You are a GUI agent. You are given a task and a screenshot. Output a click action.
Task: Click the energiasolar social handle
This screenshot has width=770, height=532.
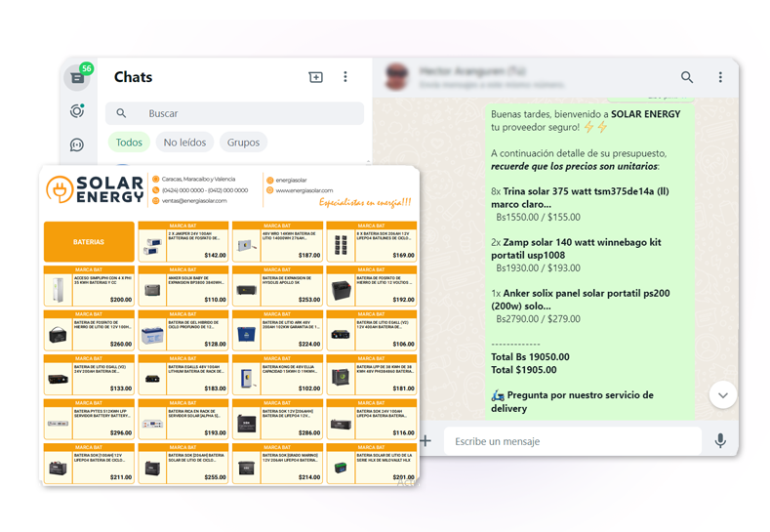[x=291, y=181]
